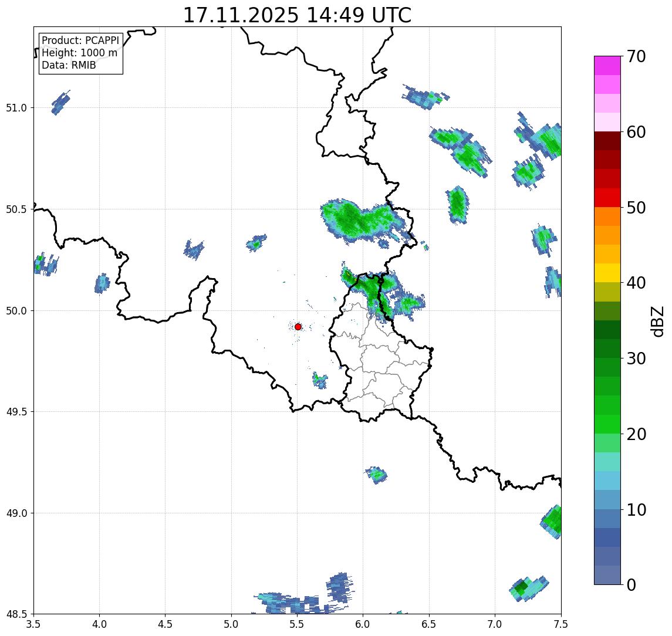The image size is (672, 636).
Task: Click the light blue colorbar segment above 10
Action: 607,499
